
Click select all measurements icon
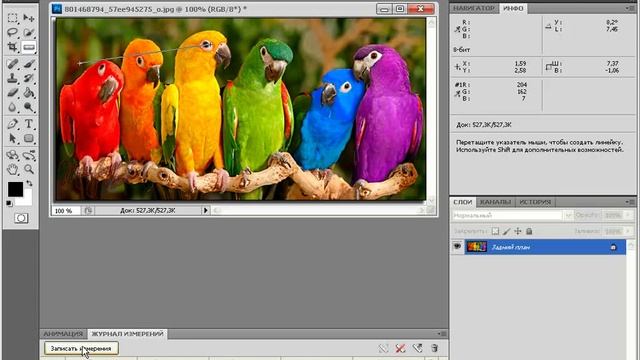[383, 348]
